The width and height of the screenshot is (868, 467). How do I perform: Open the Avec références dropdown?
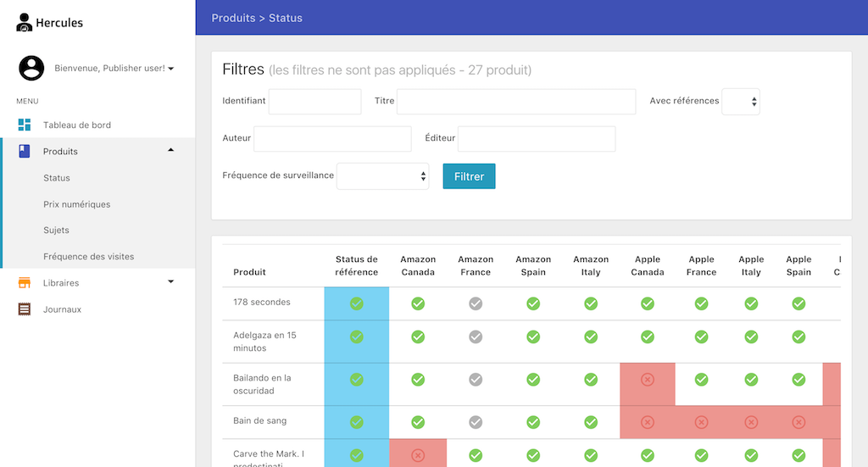(741, 102)
